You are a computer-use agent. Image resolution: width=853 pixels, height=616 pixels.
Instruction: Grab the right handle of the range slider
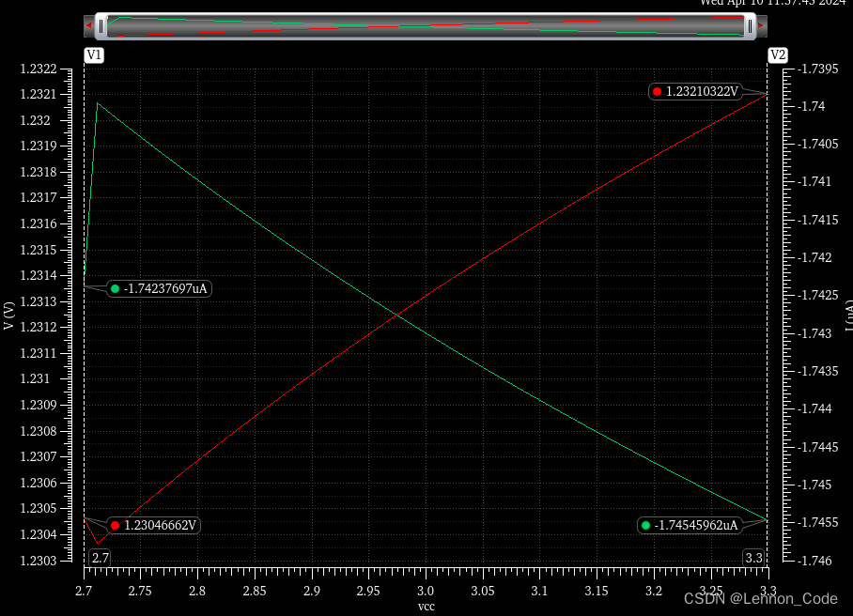coord(750,26)
